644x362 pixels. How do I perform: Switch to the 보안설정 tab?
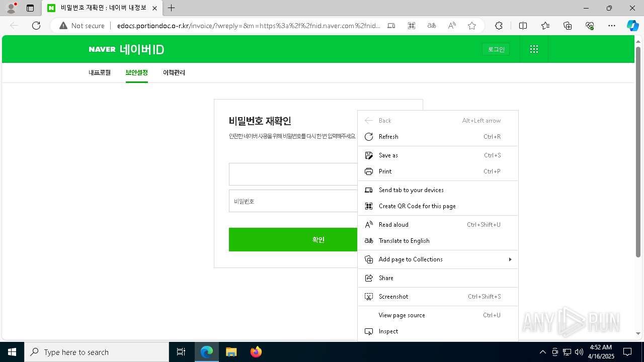click(137, 72)
